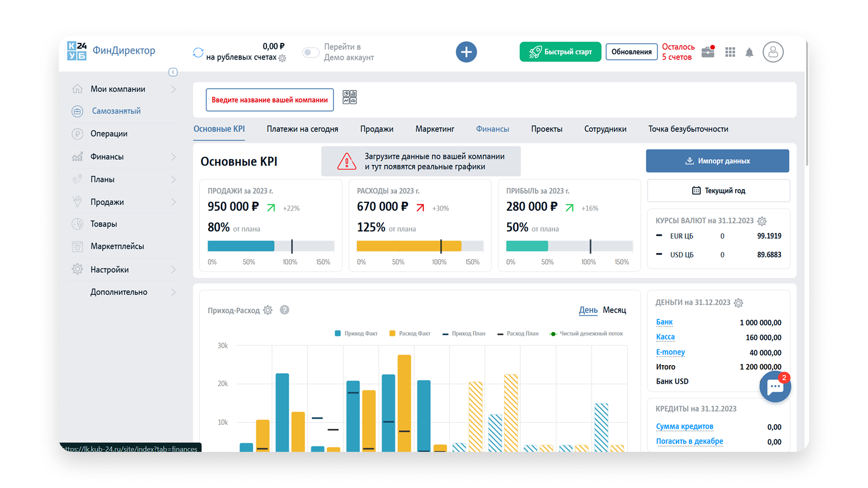Click the briefcase icon in header
This screenshot has height=488, width=868.
click(x=708, y=52)
